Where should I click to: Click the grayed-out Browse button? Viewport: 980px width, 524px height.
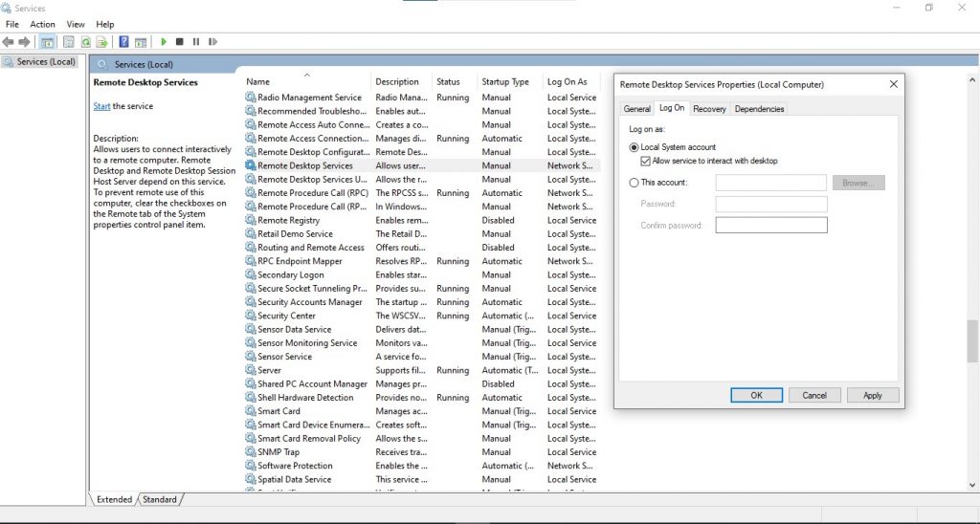pos(858,183)
